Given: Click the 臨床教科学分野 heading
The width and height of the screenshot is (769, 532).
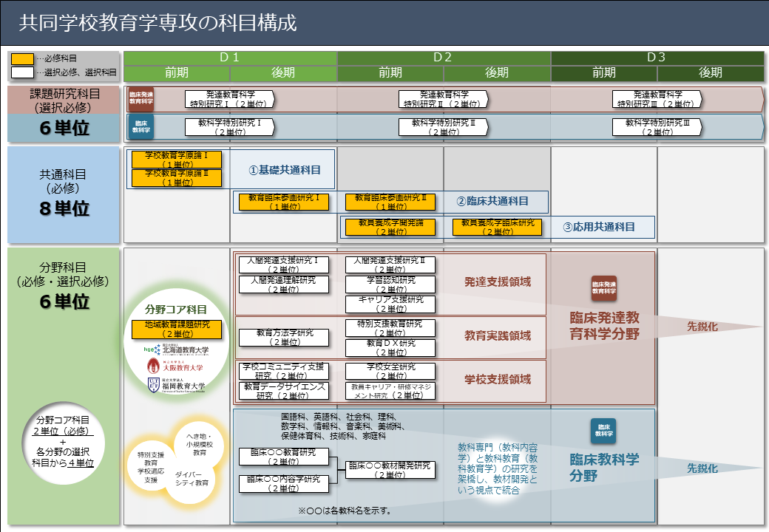Looking at the screenshot, I should (604, 467).
